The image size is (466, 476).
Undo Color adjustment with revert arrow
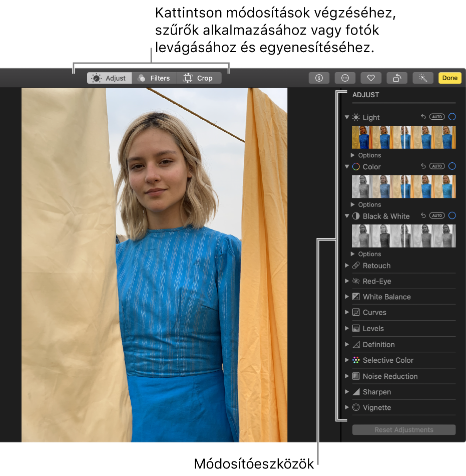(423, 166)
